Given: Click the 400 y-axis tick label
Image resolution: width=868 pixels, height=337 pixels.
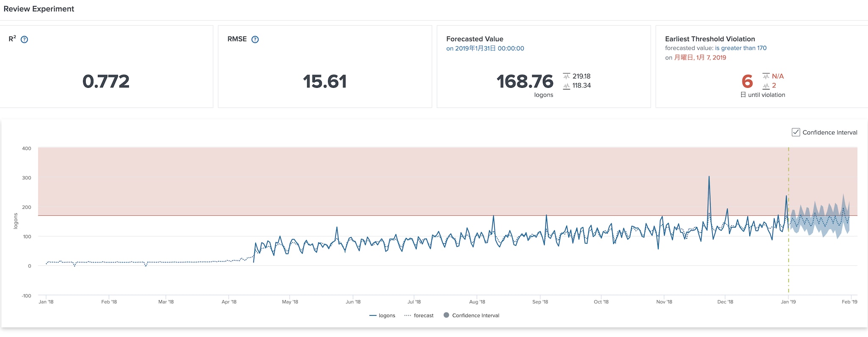Looking at the screenshot, I should 27,148.
